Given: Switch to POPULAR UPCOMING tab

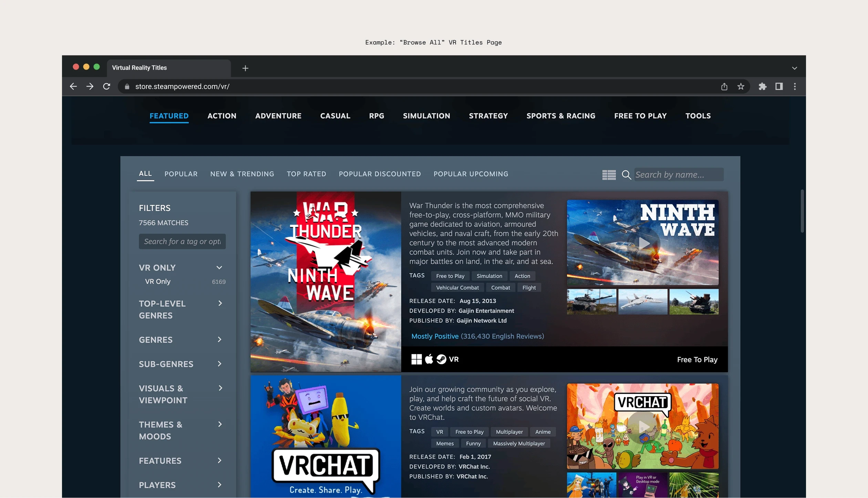Looking at the screenshot, I should 471,174.
